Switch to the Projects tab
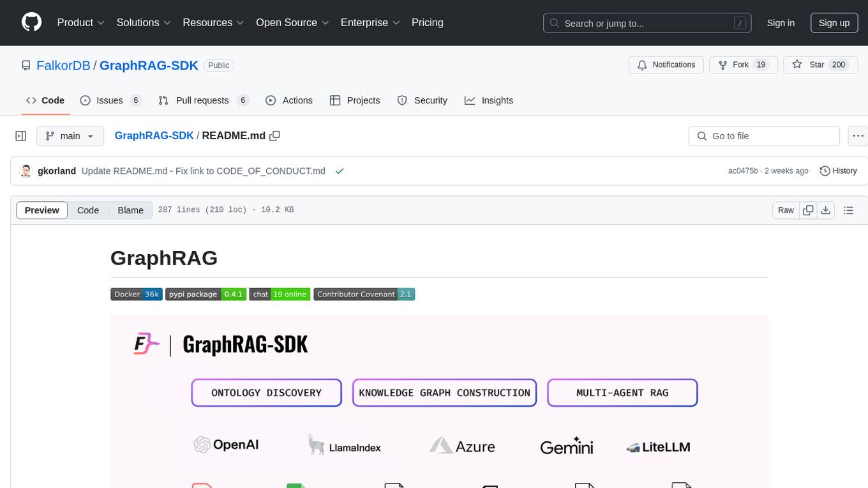 tap(355, 100)
